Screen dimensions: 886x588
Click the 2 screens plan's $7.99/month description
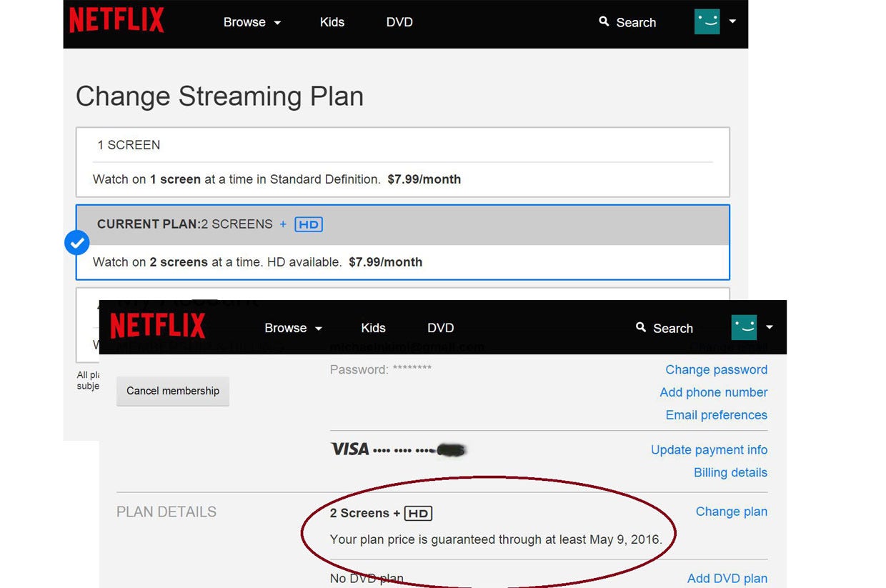click(257, 262)
